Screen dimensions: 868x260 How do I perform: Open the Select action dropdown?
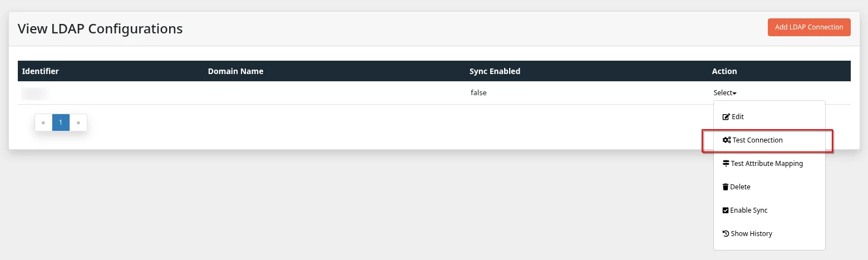coord(725,93)
